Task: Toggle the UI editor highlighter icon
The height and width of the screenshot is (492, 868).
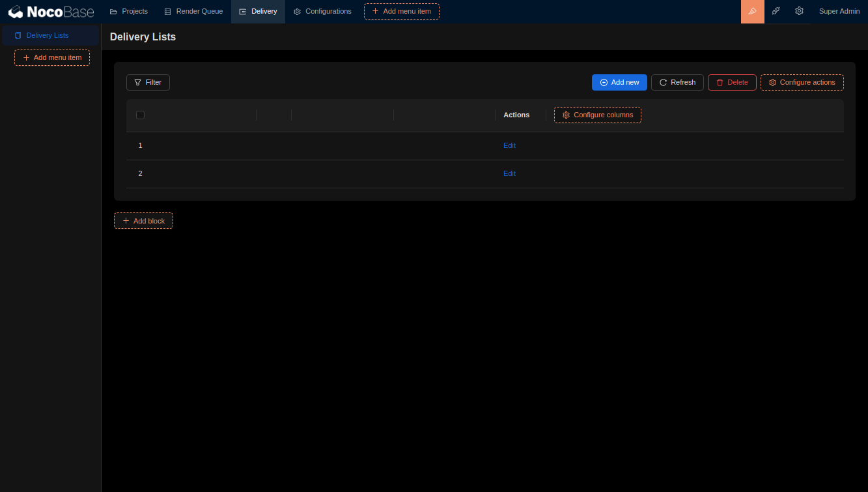Action: coord(752,11)
